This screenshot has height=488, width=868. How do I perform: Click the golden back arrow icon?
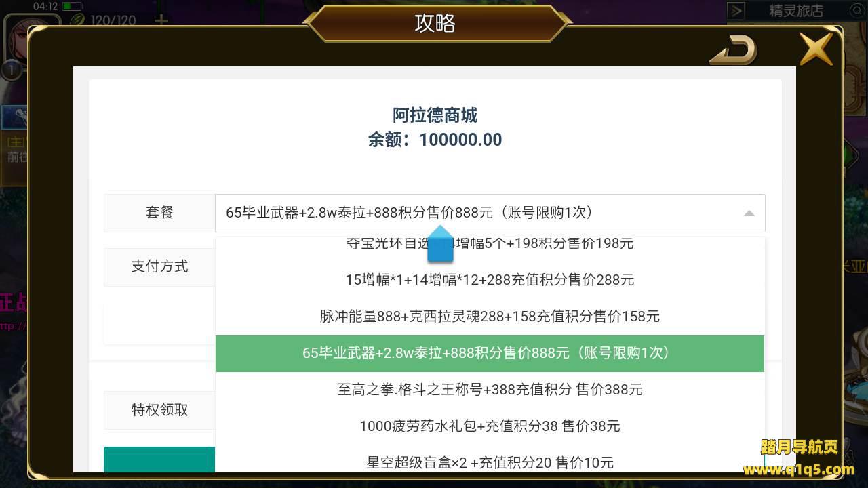733,49
